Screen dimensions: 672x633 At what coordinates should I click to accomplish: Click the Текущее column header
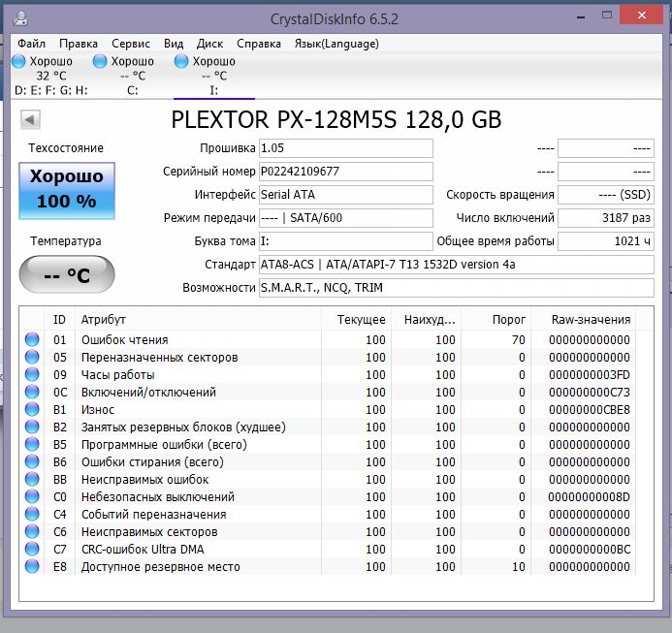coord(357,320)
